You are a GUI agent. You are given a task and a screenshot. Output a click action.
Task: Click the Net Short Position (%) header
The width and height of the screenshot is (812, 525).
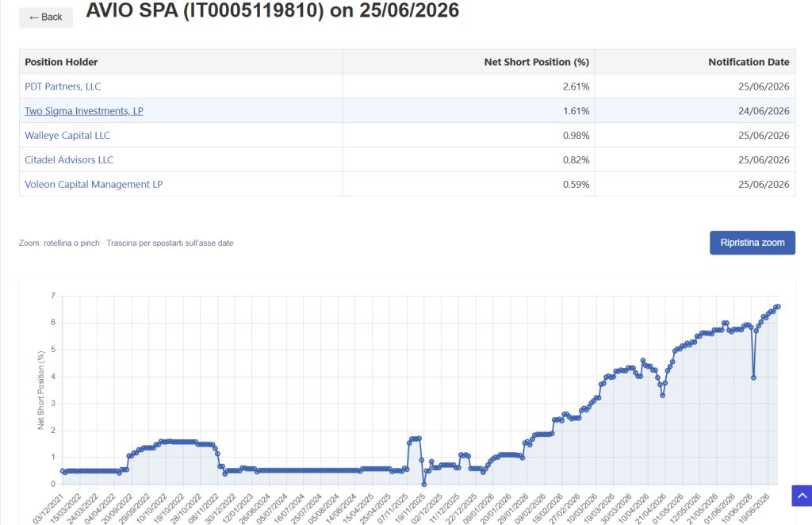click(469, 62)
